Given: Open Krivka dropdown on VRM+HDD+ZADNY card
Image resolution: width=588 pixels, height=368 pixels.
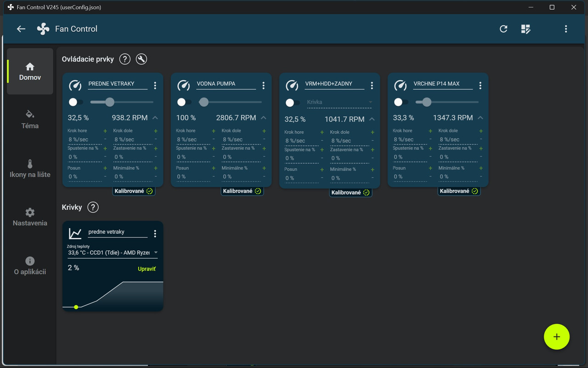Looking at the screenshot, I should pos(339,103).
